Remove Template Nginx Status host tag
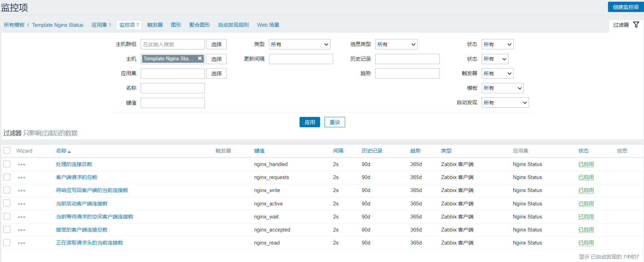This screenshot has width=644, height=262. tap(200, 58)
